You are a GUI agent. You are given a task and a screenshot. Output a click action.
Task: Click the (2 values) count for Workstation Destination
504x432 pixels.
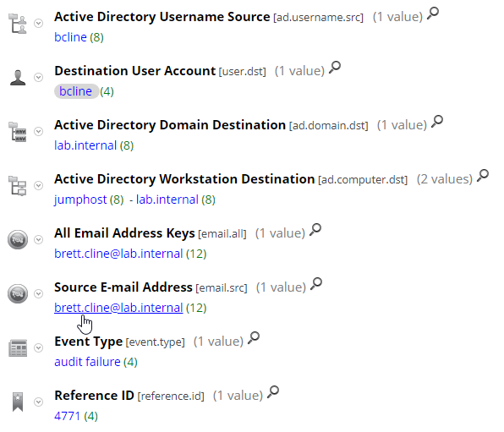coord(445,179)
